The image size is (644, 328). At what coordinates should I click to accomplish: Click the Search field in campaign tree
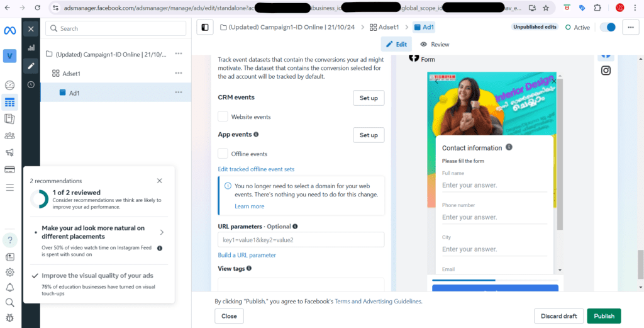coord(116,28)
